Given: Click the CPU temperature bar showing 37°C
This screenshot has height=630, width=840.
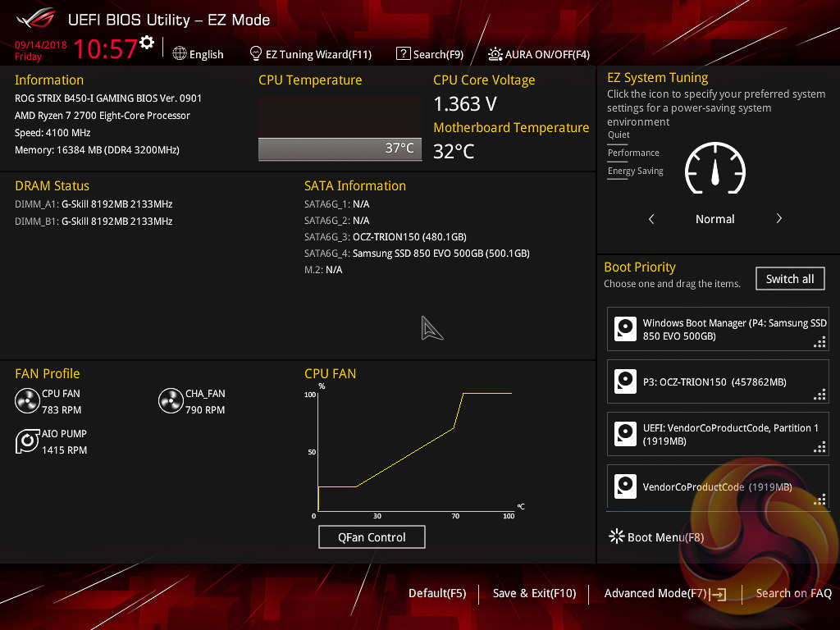Looking at the screenshot, I should point(340,148).
